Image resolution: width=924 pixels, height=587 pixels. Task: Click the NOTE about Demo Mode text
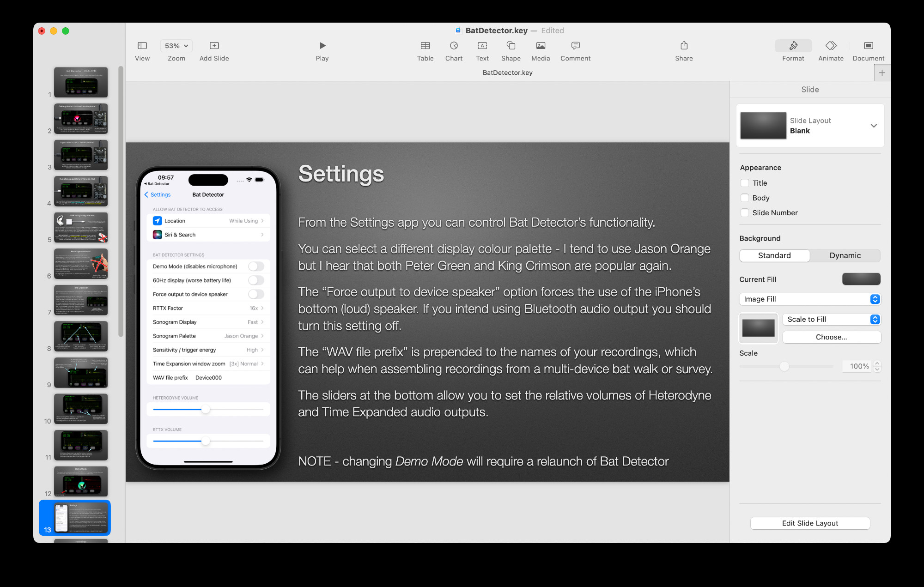483,461
